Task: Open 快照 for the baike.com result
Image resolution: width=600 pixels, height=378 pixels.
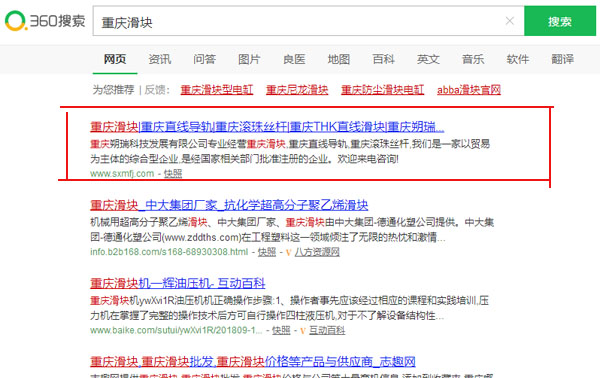Action: click(x=281, y=330)
